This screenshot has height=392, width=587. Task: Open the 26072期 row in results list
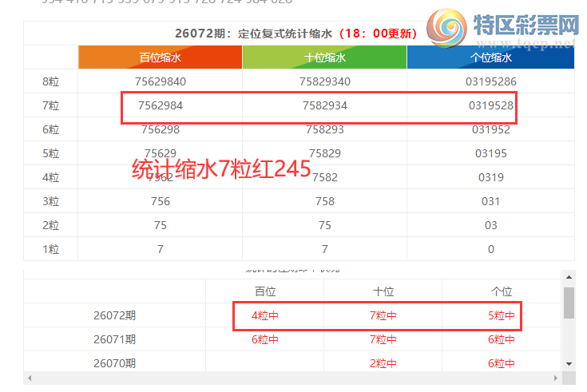[114, 315]
